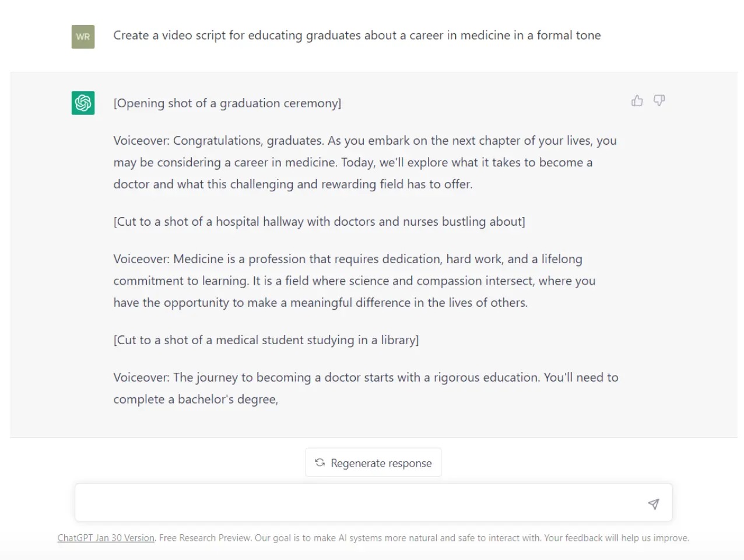
Task: Click the medical student library shot line
Action: 266,339
